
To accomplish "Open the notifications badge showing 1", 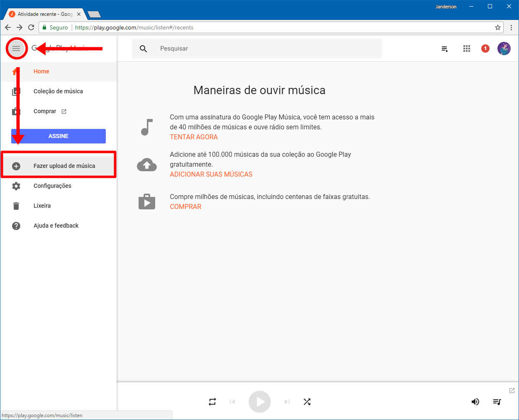I will (485, 49).
